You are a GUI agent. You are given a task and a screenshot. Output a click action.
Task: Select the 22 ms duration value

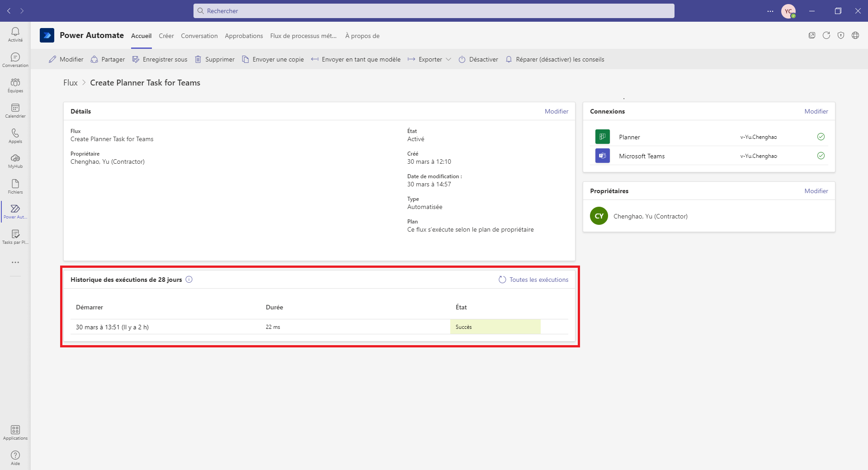(273, 327)
